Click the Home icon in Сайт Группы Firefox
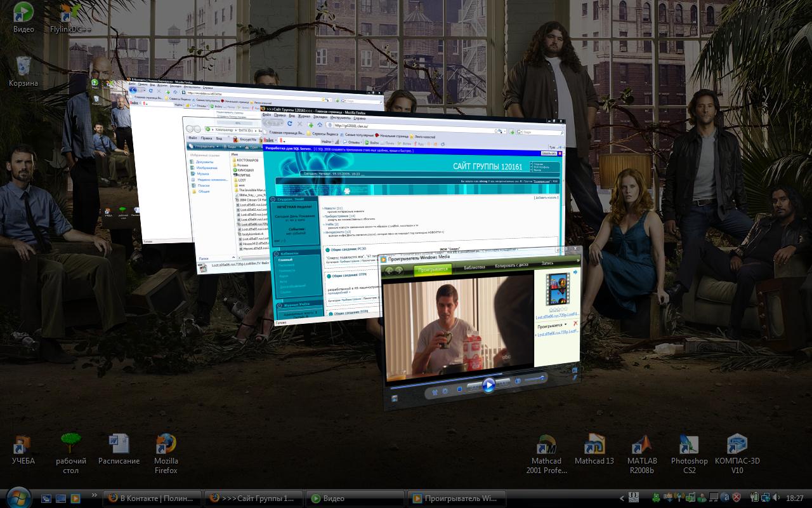Viewport: 812px width, 508px height. [x=320, y=124]
